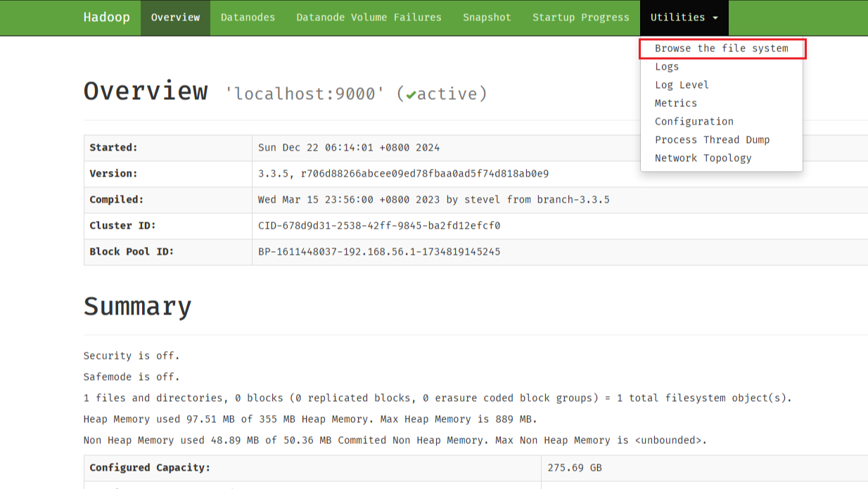Click the Configured Capacity label
This screenshot has height=489, width=868.
[x=150, y=468]
